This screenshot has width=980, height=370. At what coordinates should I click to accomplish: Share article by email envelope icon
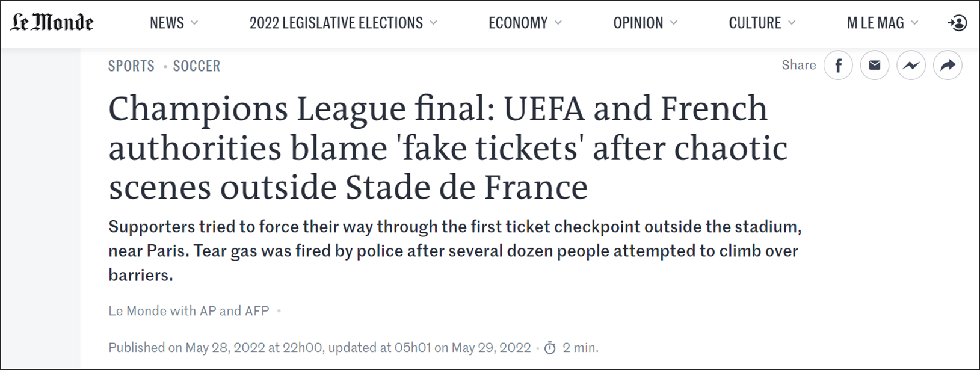coord(875,66)
